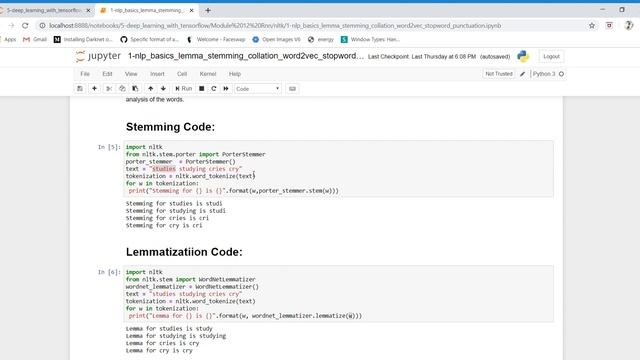Restart the kernel icon

click(213, 89)
